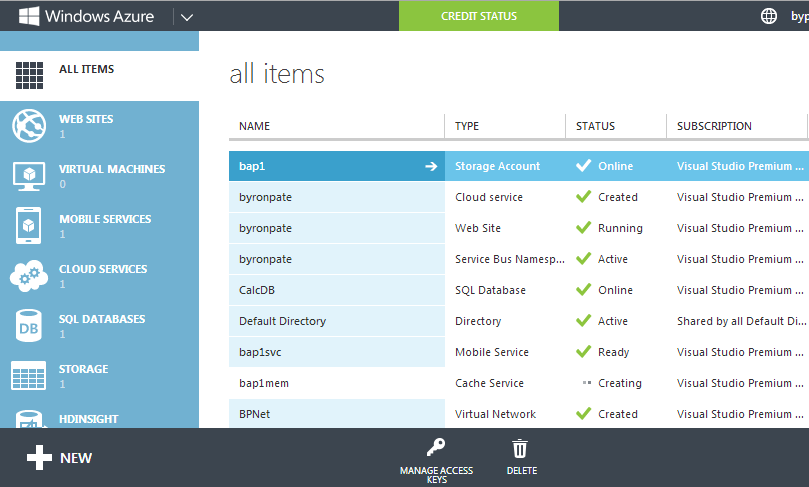809x487 pixels.
Task: Open STORAGE section in sidebar
Action: point(83,369)
